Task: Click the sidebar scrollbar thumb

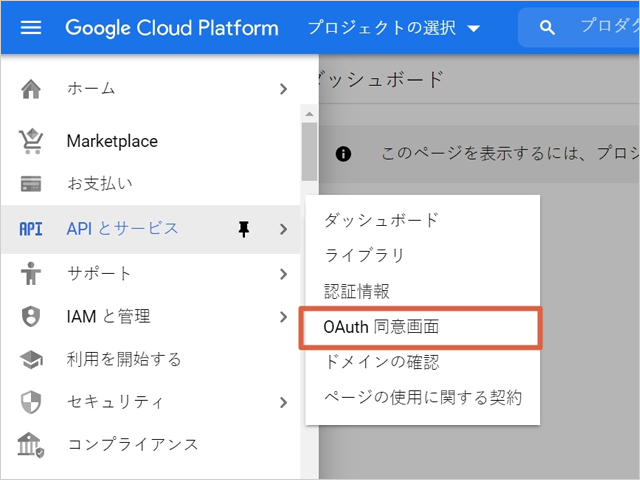Action: point(309,152)
